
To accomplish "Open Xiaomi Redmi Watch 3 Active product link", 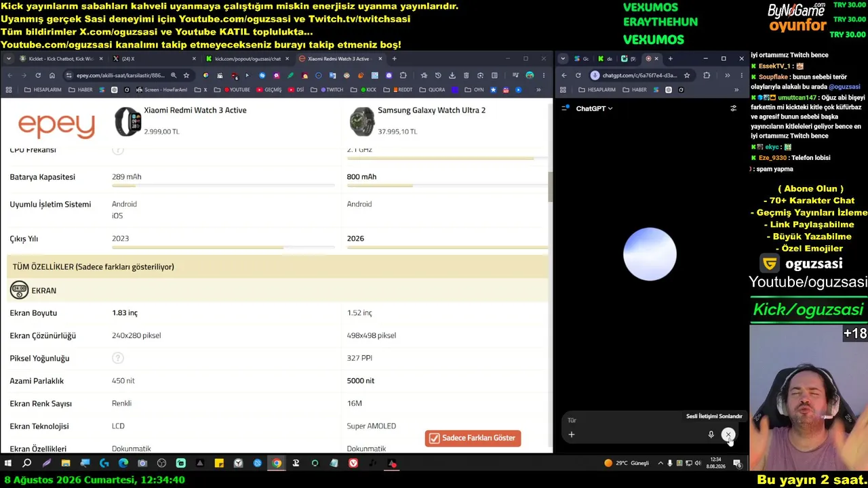I will tap(195, 110).
